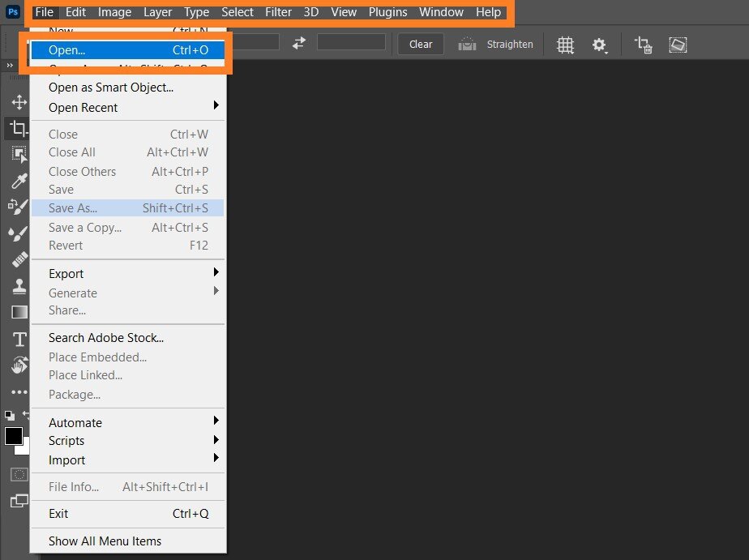
Task: Open the Edit menu
Action: 75,12
